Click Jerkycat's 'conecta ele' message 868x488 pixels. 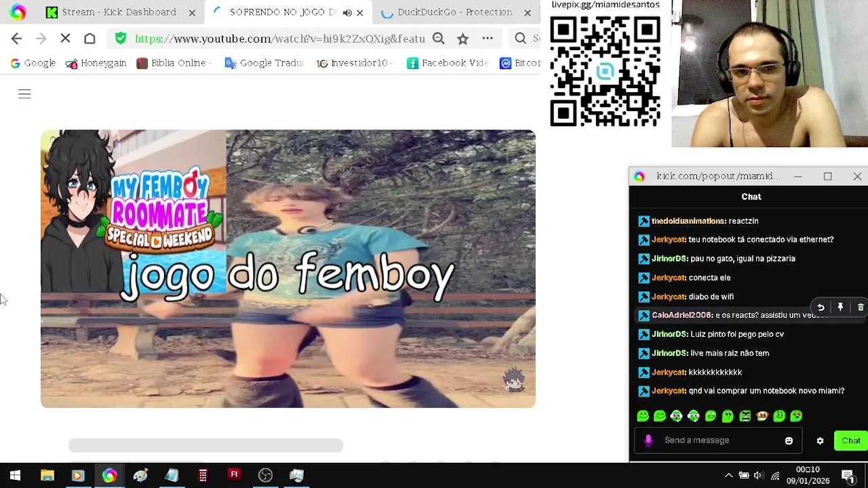[x=709, y=278]
